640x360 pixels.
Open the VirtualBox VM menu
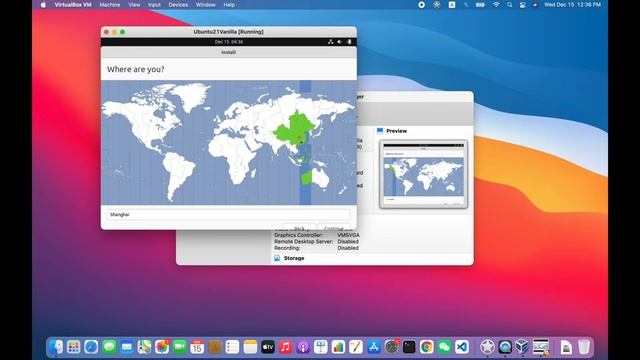73,5
